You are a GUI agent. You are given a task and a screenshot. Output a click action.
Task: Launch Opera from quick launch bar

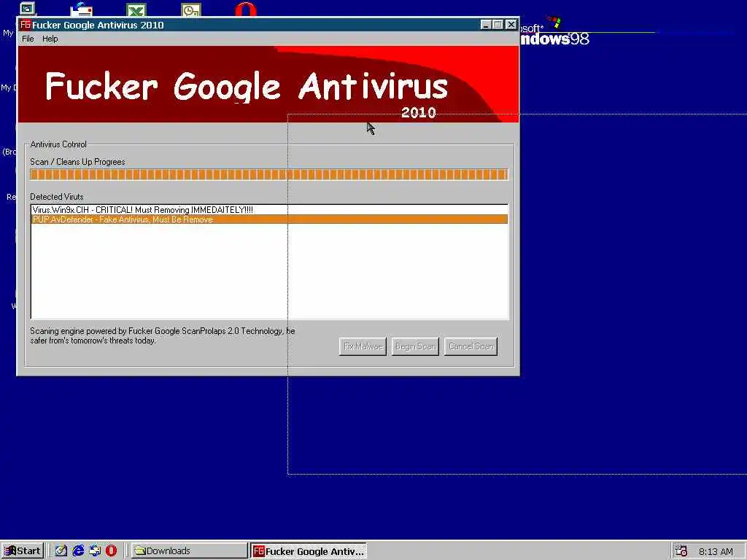(x=112, y=551)
